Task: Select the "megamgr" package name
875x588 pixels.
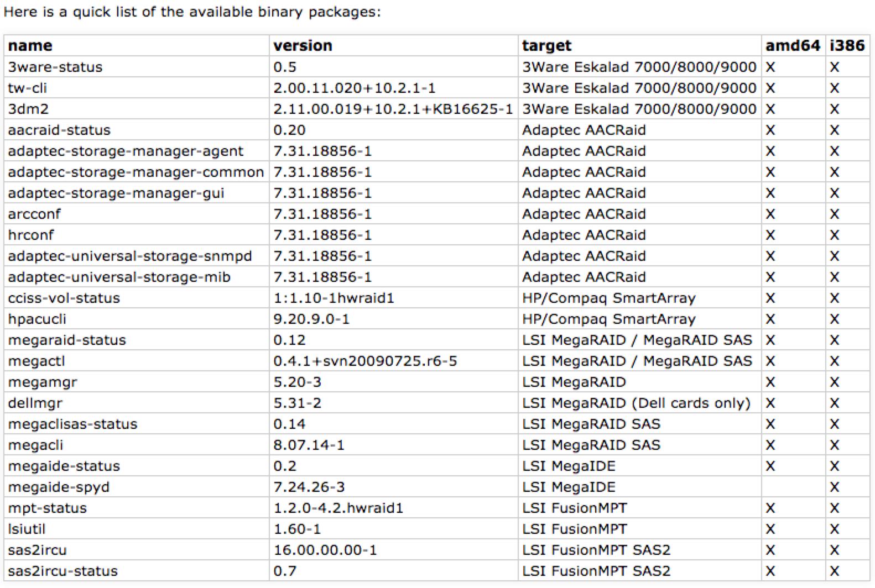Action: pos(43,382)
